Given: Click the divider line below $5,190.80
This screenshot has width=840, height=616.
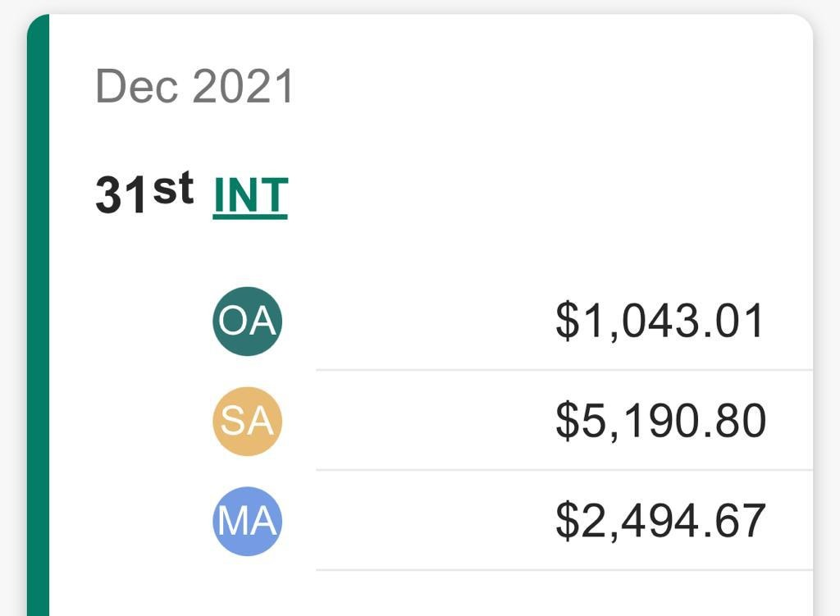Looking at the screenshot, I should pyautogui.click(x=564, y=470).
